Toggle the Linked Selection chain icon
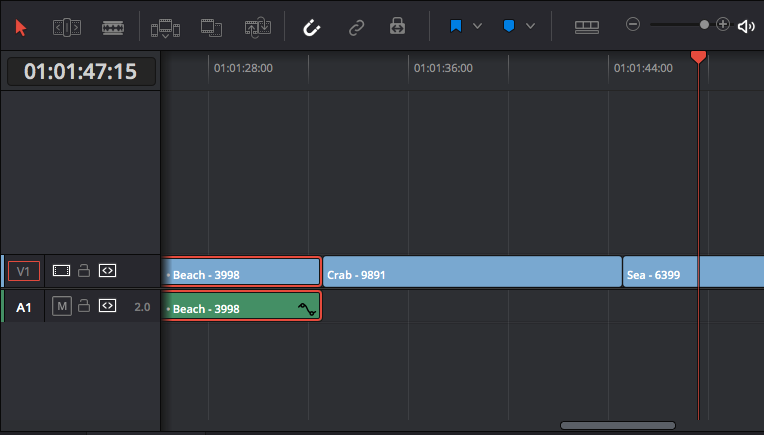 (x=356, y=27)
